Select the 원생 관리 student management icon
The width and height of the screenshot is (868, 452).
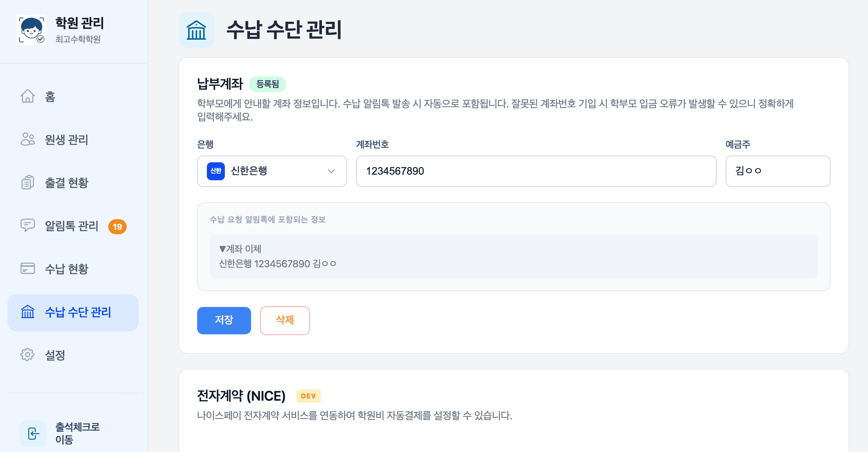(x=27, y=139)
